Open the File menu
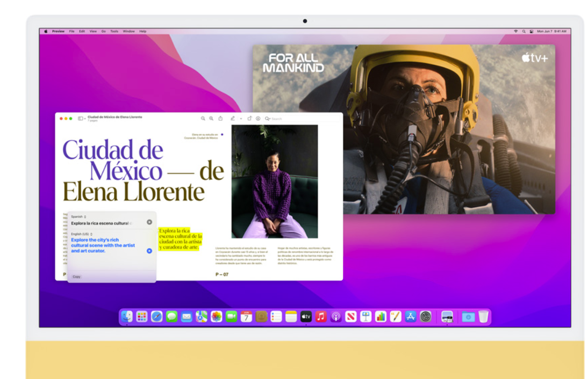The image size is (588, 379). [x=71, y=32]
